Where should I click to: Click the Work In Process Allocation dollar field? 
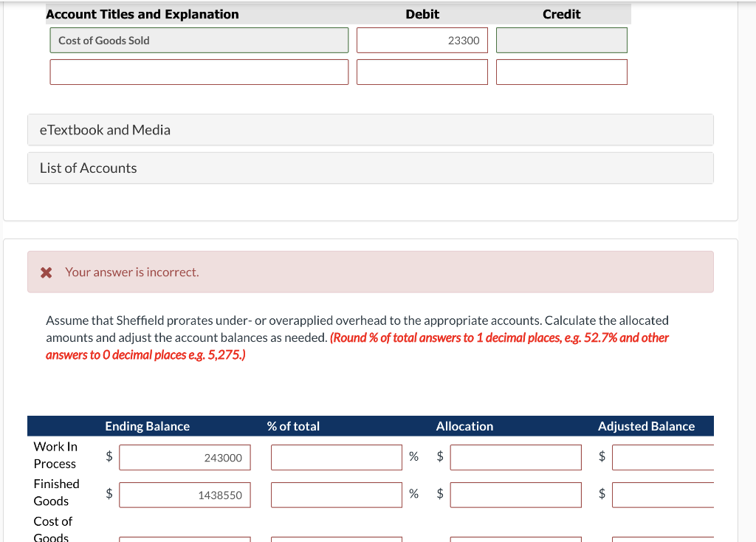pyautogui.click(x=515, y=457)
